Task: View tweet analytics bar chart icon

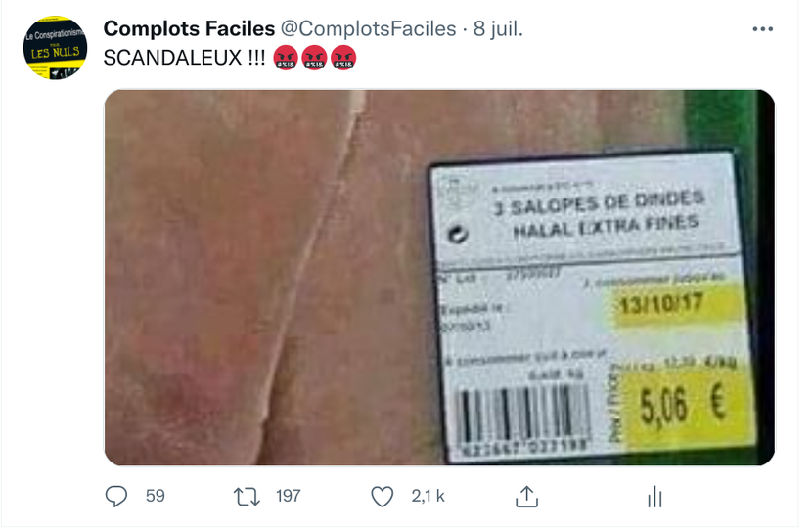Action: (x=655, y=497)
